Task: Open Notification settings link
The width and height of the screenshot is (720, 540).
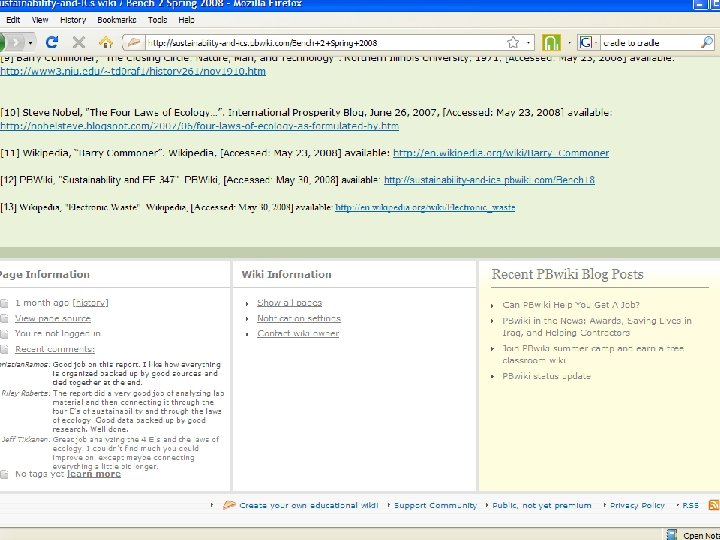Action: 298,318
